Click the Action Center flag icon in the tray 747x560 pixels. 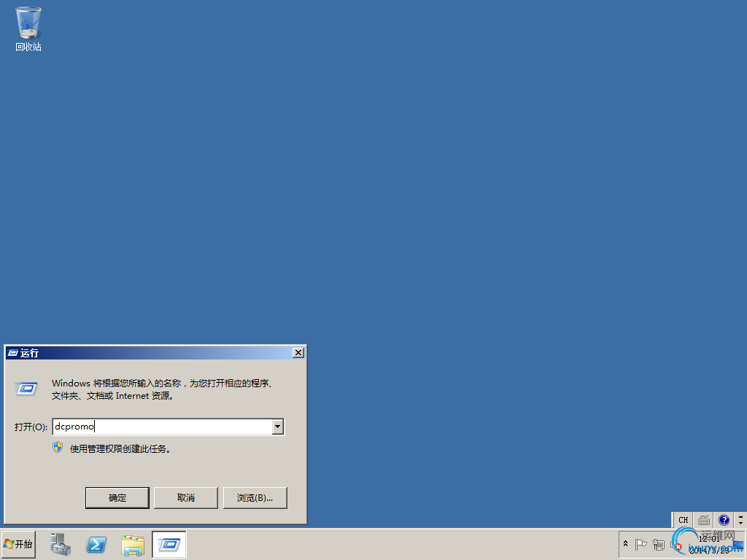coord(642,544)
